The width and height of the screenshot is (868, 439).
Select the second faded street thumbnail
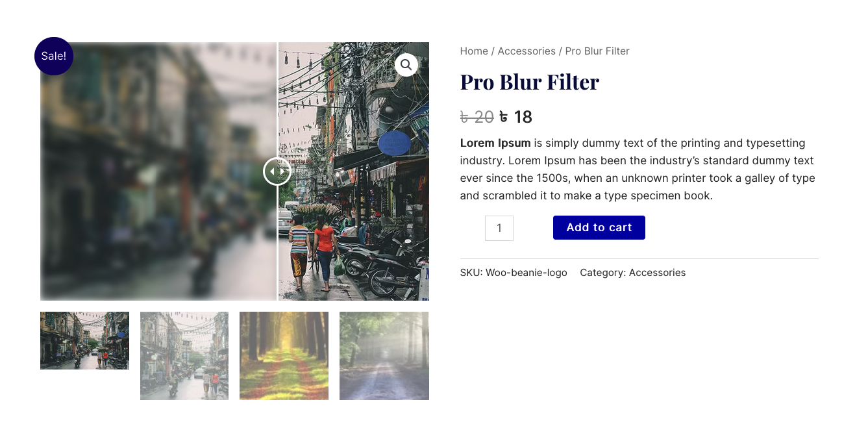[x=184, y=356]
